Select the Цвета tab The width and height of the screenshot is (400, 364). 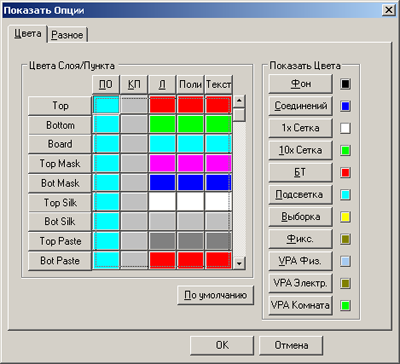[x=28, y=34]
